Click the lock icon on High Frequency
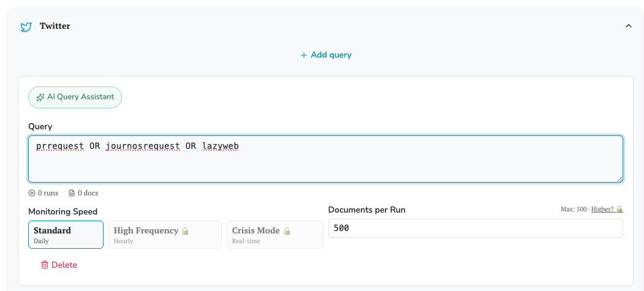The image size is (644, 291). pos(186,231)
